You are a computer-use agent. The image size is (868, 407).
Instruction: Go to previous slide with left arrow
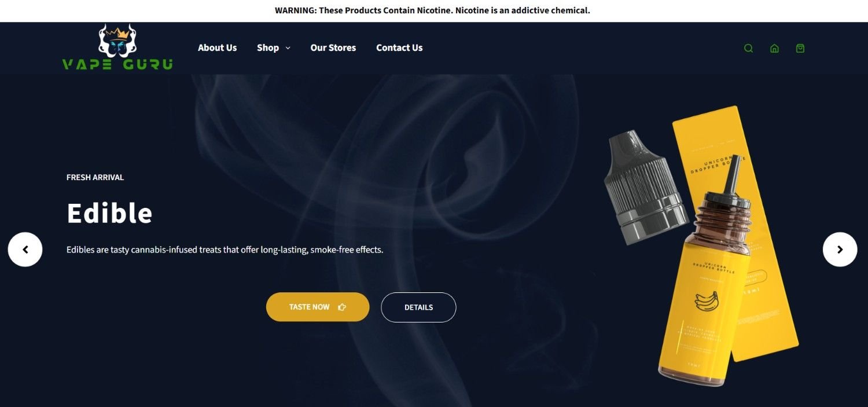pos(25,250)
